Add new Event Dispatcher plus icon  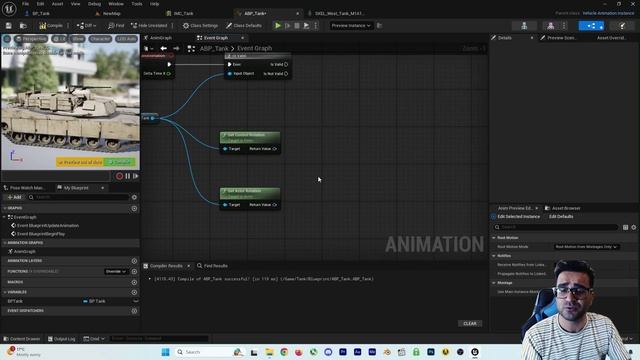pyautogui.click(x=134, y=311)
